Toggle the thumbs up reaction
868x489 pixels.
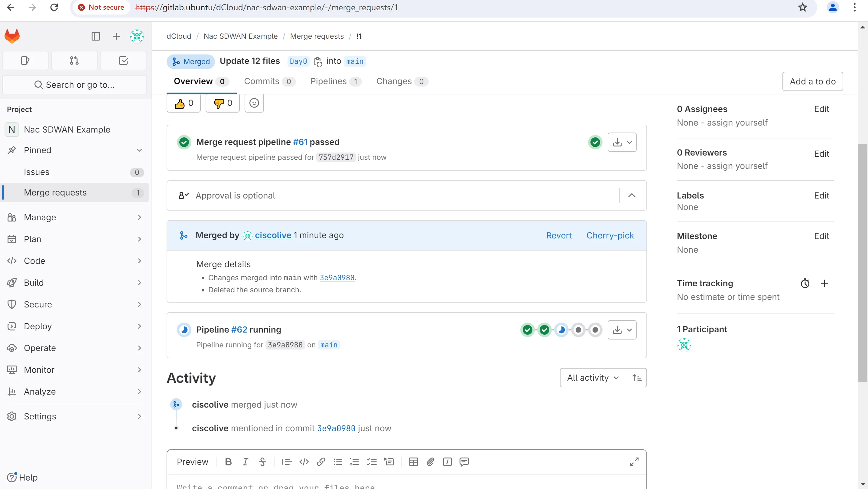coord(184,103)
